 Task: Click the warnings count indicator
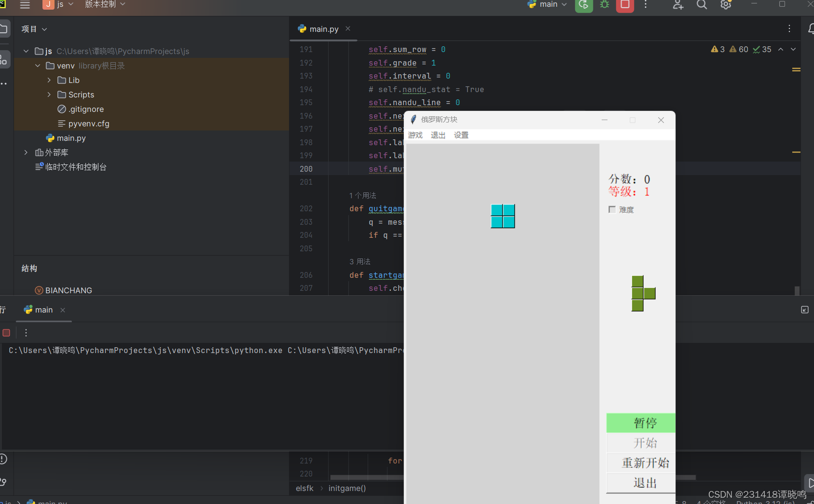tap(718, 49)
